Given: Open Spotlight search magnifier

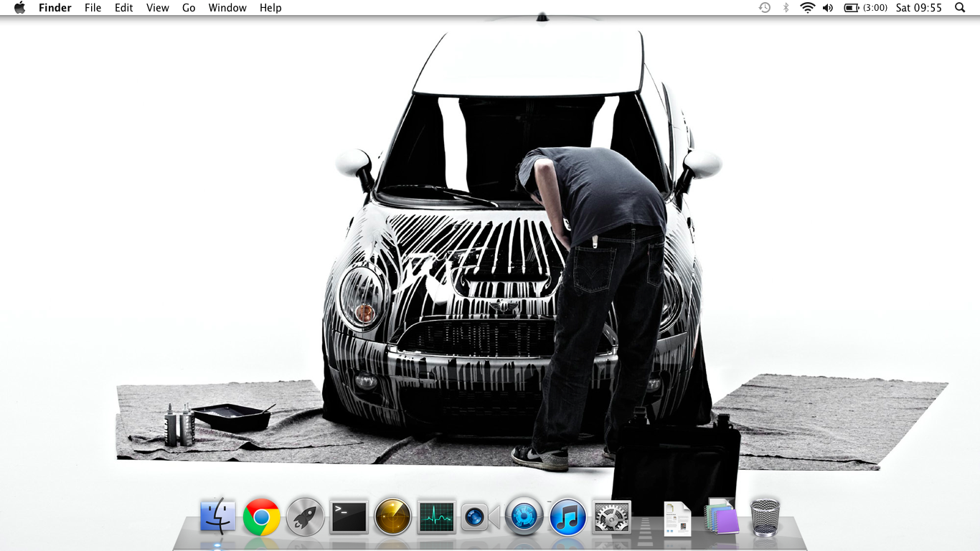Looking at the screenshot, I should pos(960,8).
